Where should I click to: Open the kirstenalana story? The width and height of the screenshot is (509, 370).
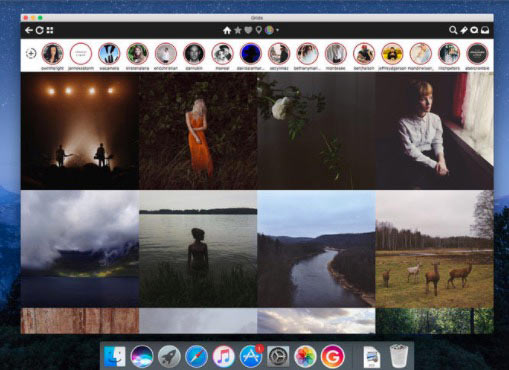pyautogui.click(x=137, y=53)
